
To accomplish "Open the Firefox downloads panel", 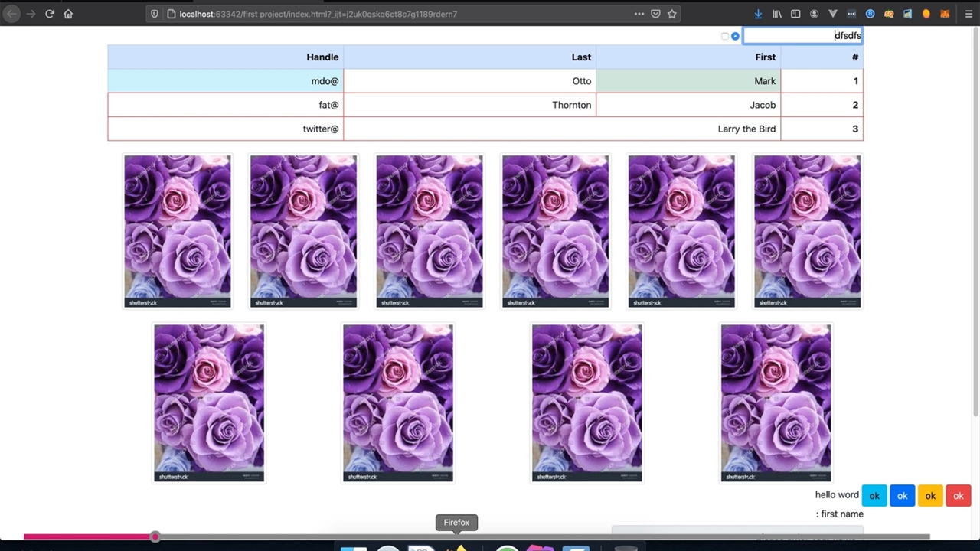I will [x=758, y=14].
